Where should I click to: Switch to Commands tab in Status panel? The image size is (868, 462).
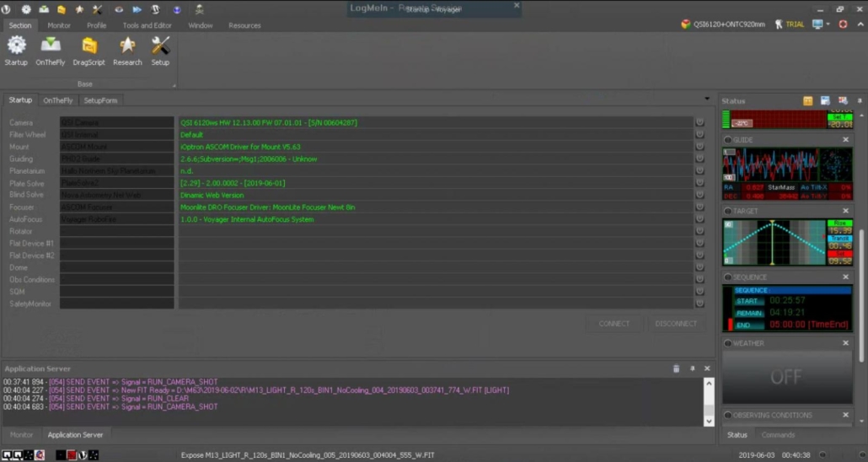tap(778, 435)
